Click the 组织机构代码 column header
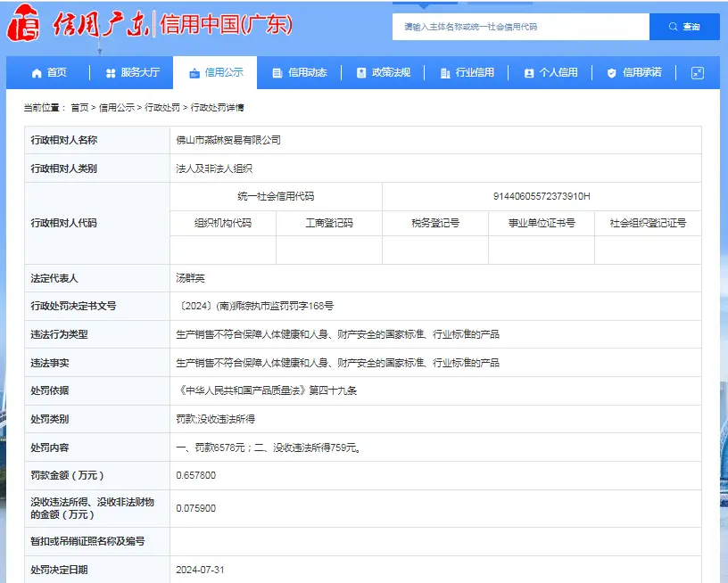Viewport: 728px width, 583px height. coord(223,223)
